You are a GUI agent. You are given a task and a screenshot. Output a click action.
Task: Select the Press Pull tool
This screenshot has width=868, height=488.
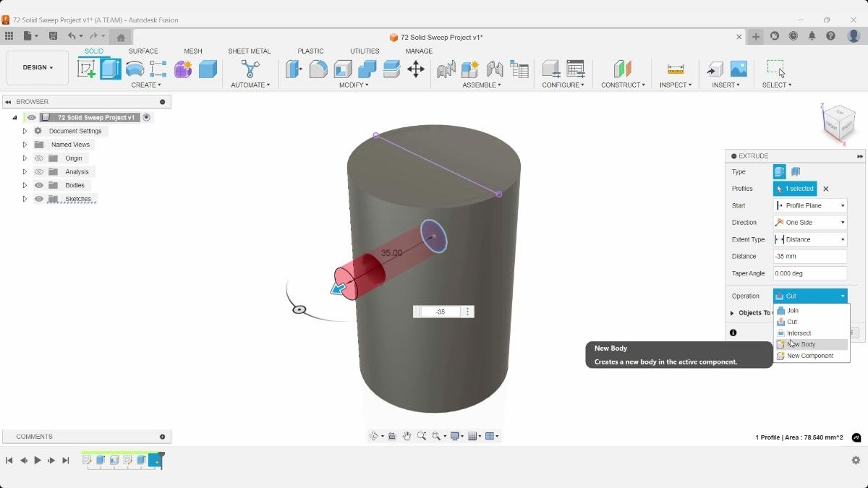(294, 69)
